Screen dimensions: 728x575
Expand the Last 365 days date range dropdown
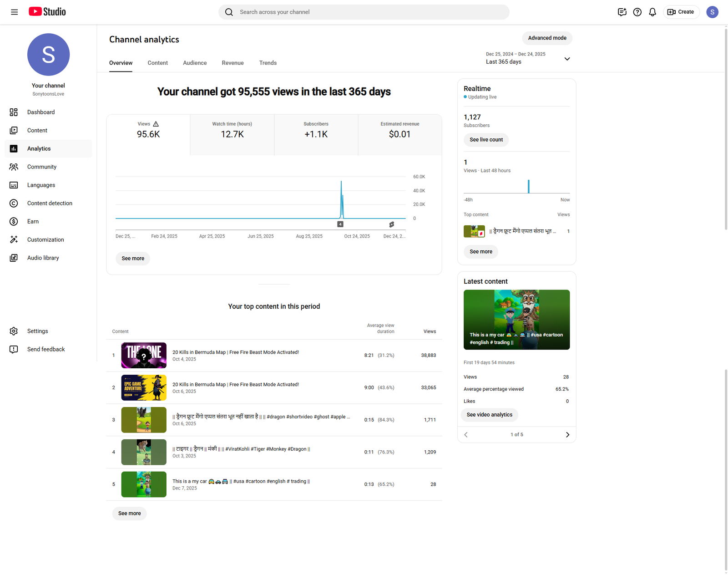pos(567,59)
